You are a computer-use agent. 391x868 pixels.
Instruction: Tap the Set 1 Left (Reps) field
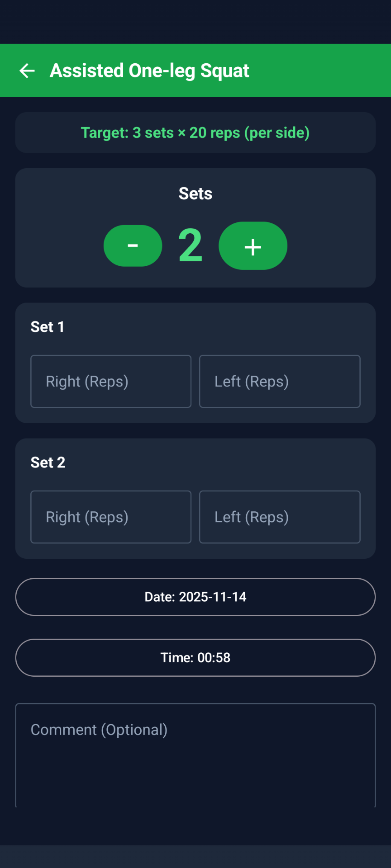(x=280, y=381)
